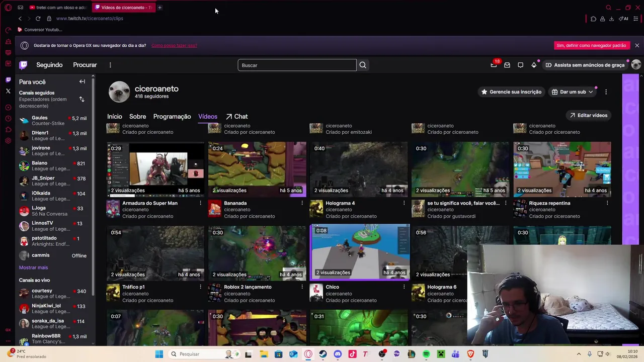The image size is (644, 362).
Task: Open the Twitch inbox envelope icon
Action: tap(507, 65)
